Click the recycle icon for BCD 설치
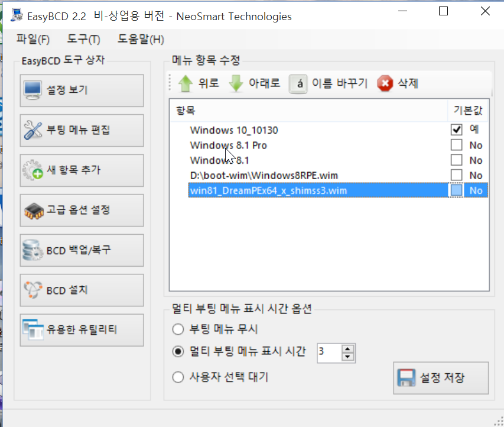Image resolution: width=504 pixels, height=427 pixels. point(32,290)
